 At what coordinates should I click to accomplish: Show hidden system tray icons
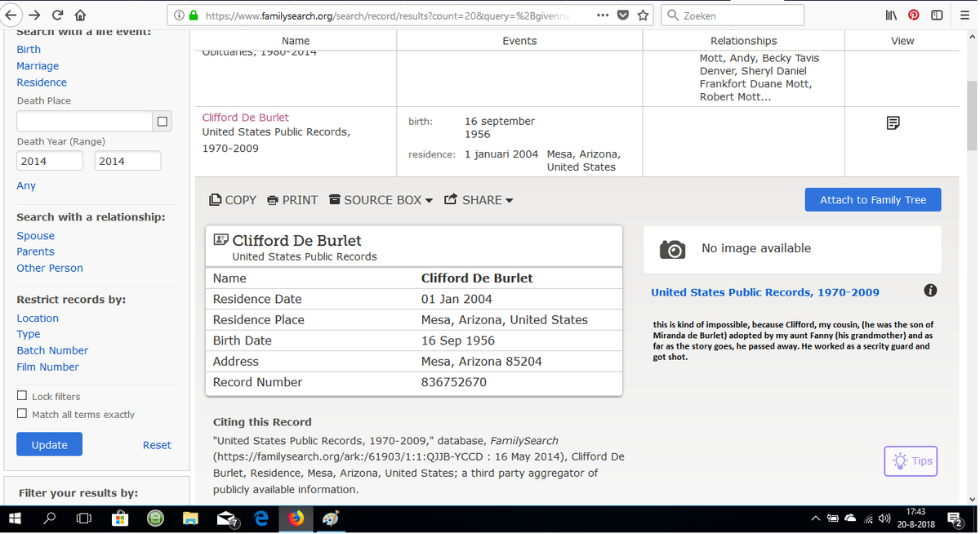coord(815,518)
